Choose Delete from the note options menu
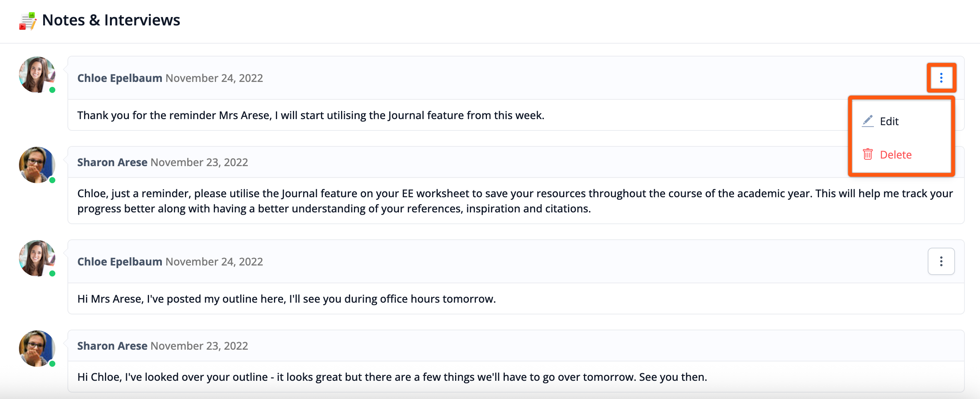This screenshot has height=399, width=980. coord(895,155)
